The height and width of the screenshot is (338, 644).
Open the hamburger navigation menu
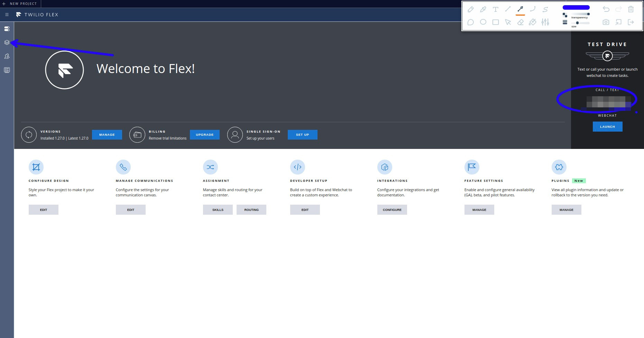[x=7, y=15]
